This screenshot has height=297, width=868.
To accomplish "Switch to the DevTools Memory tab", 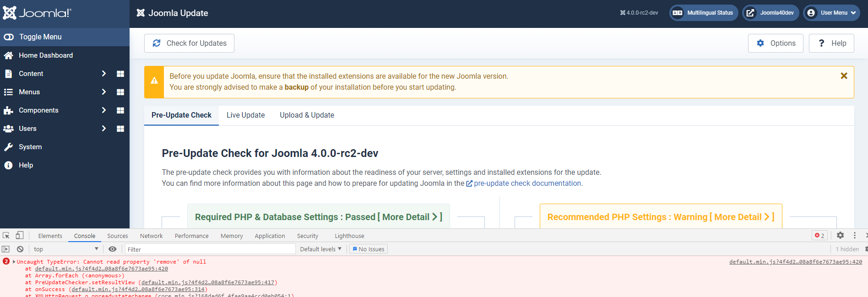I will (232, 236).
